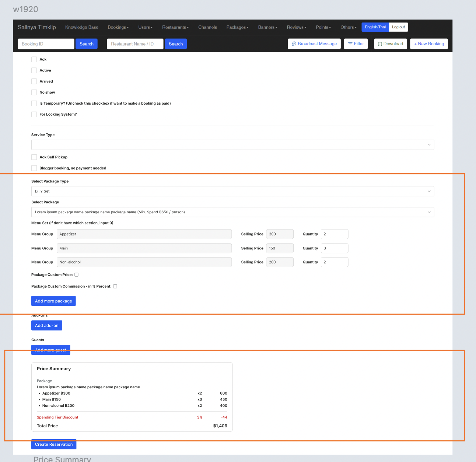Focus the Booking ID search field
This screenshot has width=476, height=462.
pyautogui.click(x=46, y=44)
